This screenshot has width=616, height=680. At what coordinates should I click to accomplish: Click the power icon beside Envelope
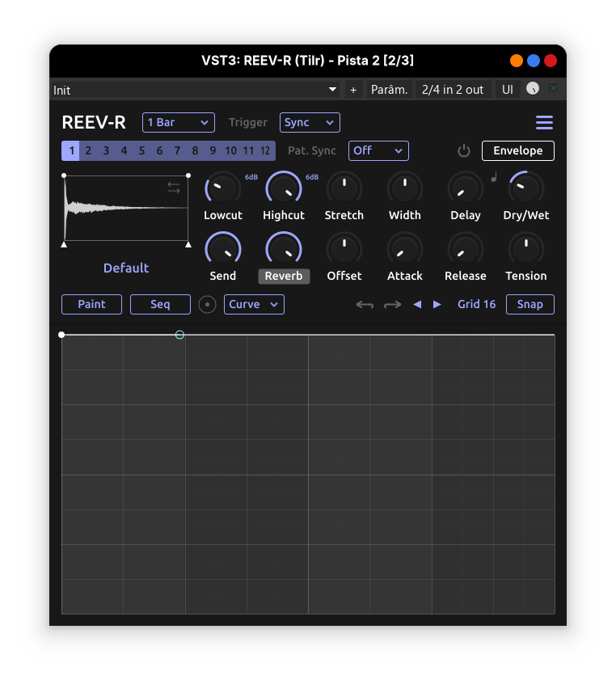pyautogui.click(x=464, y=151)
